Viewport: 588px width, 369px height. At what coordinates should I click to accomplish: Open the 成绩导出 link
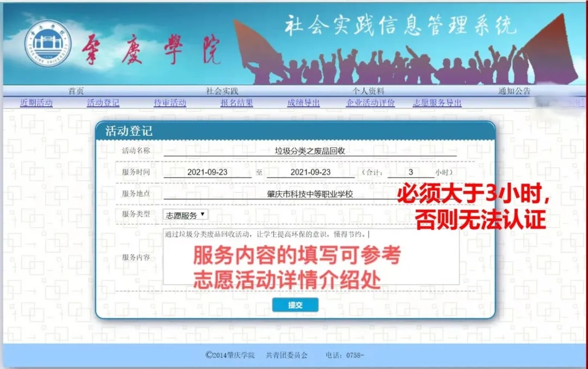[303, 102]
